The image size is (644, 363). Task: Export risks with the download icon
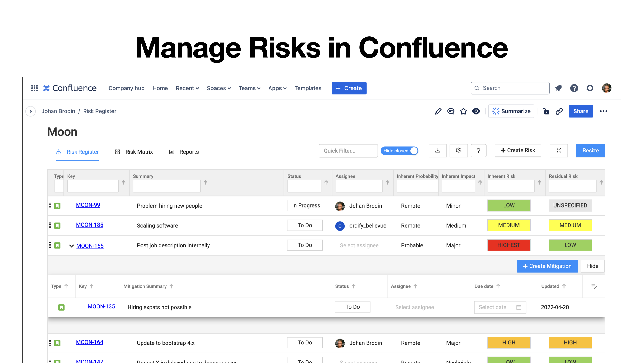[438, 150]
